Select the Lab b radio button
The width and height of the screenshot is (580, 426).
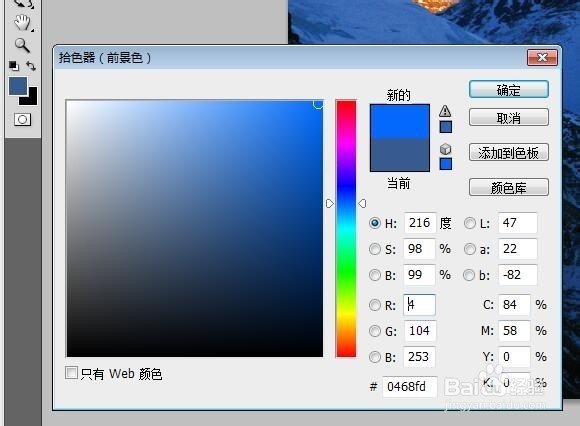tap(469, 275)
